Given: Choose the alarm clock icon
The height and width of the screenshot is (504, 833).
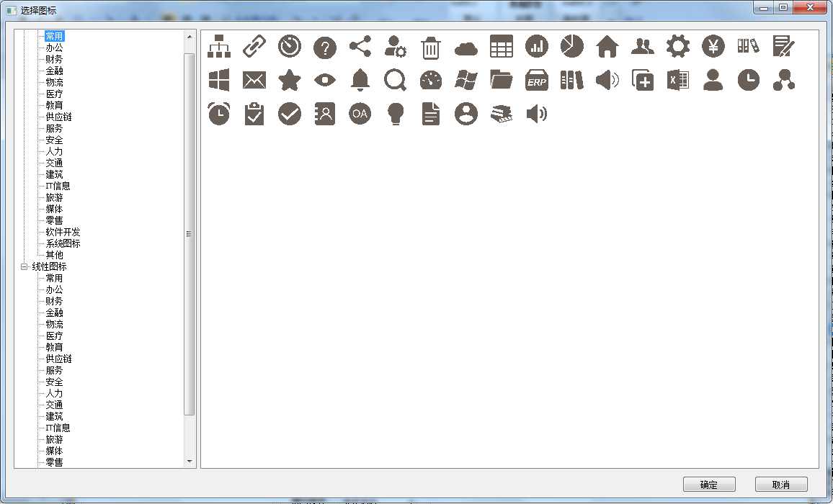Looking at the screenshot, I should [219, 114].
